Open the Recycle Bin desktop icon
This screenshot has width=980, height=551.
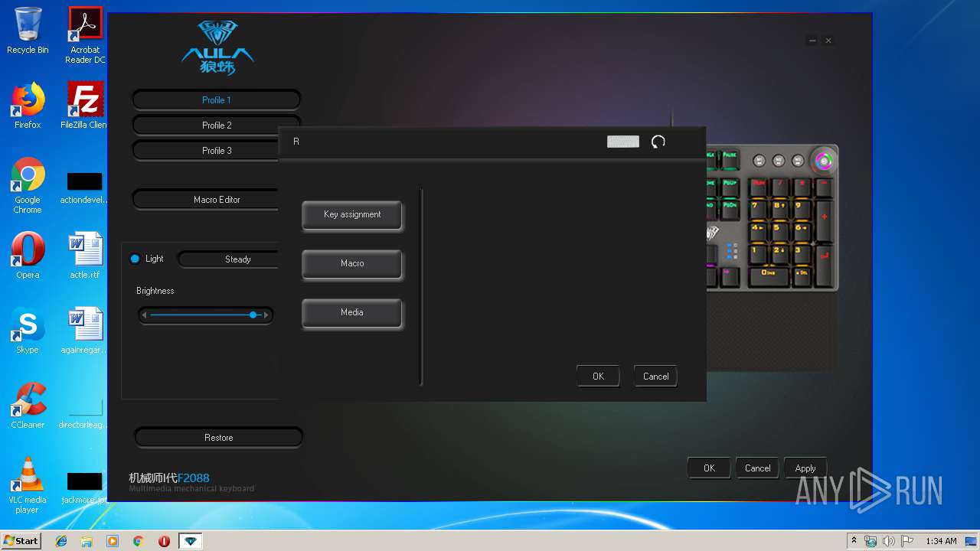(28, 31)
